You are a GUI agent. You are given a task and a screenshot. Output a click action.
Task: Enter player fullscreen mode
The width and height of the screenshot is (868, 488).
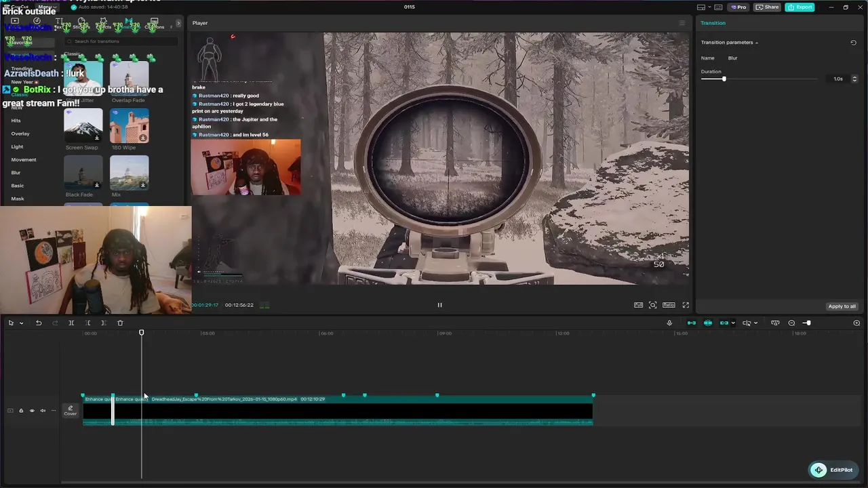click(686, 305)
